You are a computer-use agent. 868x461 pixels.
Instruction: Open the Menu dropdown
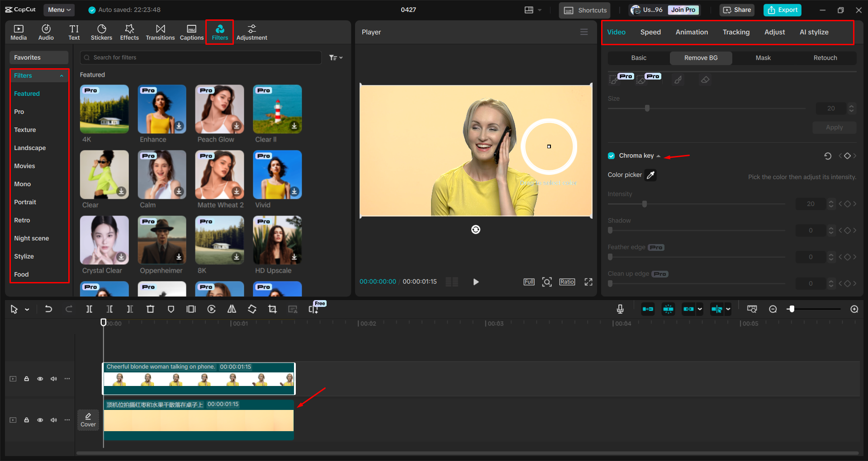click(59, 9)
